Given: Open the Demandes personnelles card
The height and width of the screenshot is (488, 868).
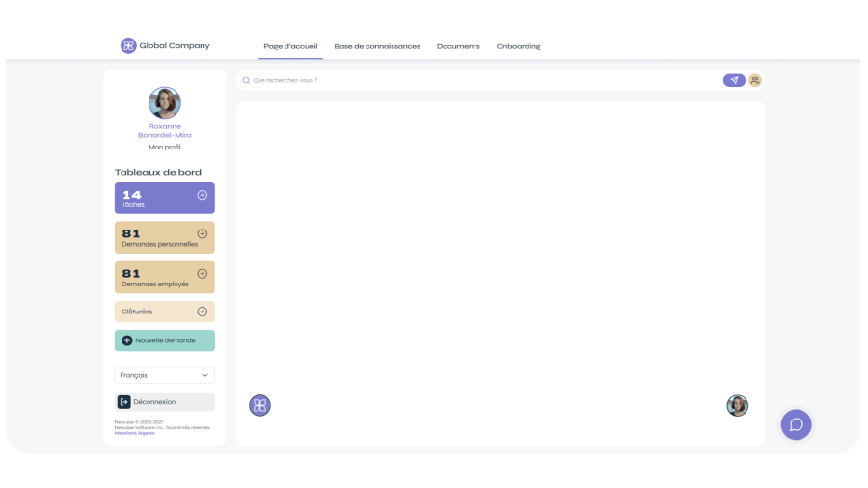Looking at the screenshot, I should (x=164, y=237).
